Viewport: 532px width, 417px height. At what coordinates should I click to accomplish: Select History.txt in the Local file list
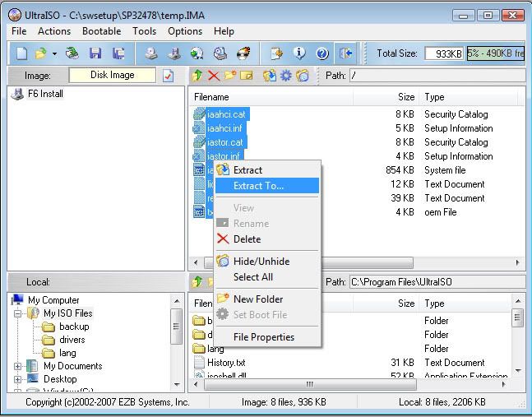pos(226,363)
